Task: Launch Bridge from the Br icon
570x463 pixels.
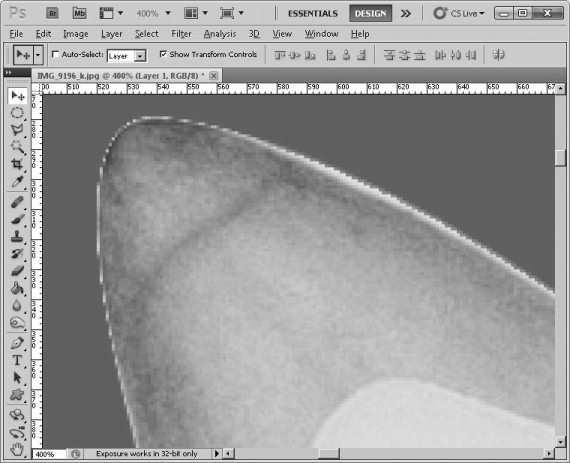Action: coord(52,13)
